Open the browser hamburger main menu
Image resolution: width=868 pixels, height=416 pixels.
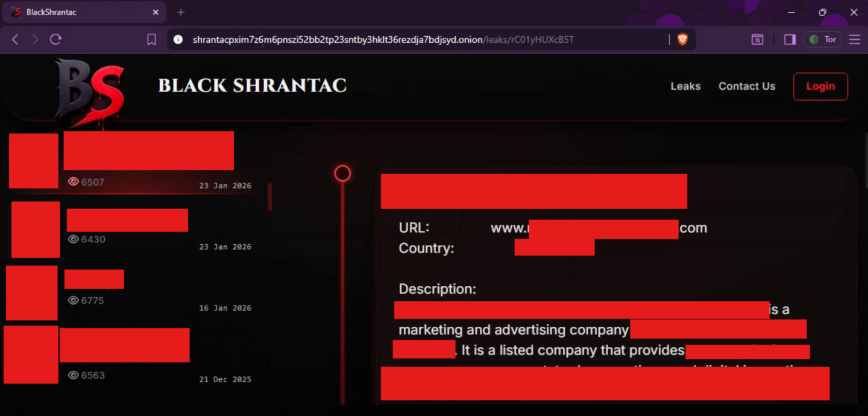click(x=854, y=40)
